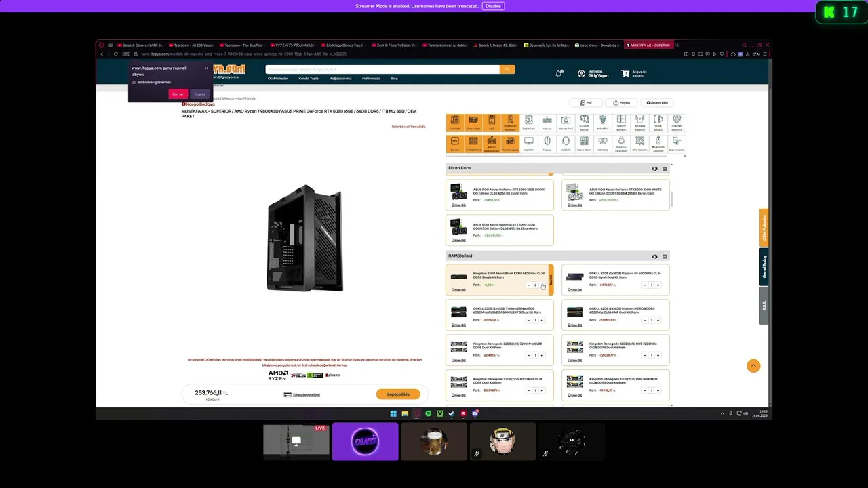
Task: Increase quantity of Kingston Renegade 7200MHz non-RGB RAM
Action: tap(542, 355)
